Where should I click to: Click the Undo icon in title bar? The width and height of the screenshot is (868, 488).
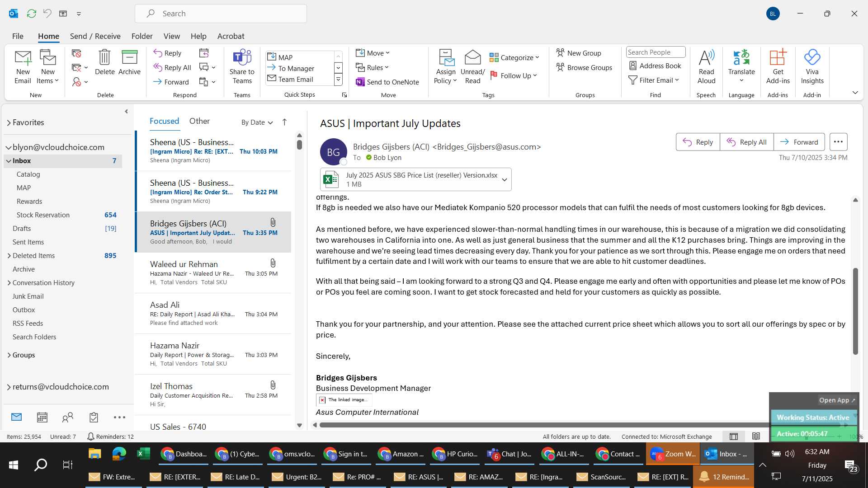[47, 14]
